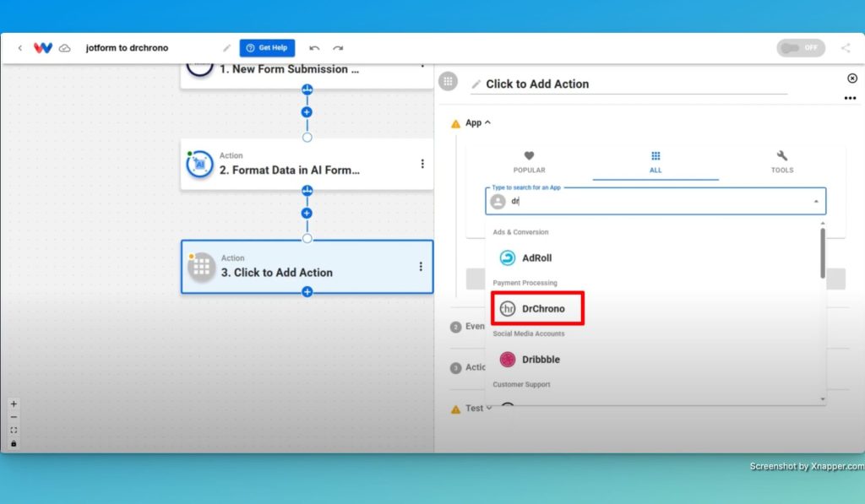The height and width of the screenshot is (504, 865).
Task: Click the Ads & Conversion category label
Action: pos(520,232)
